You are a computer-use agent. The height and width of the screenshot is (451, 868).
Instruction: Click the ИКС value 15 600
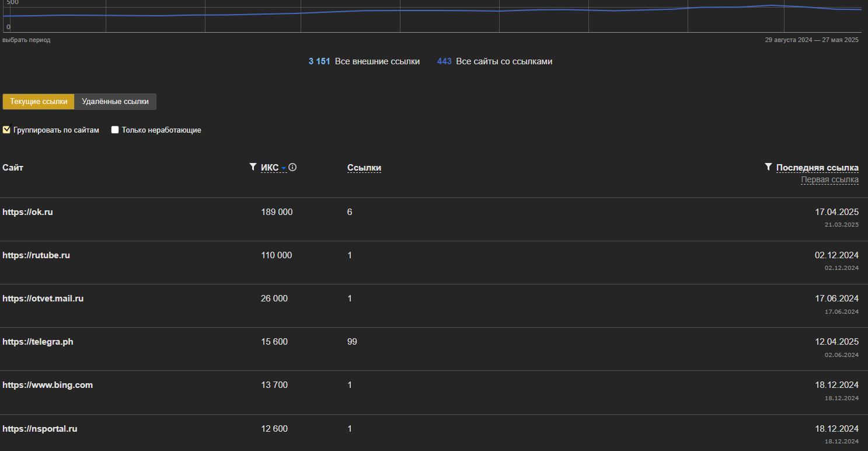tap(274, 342)
